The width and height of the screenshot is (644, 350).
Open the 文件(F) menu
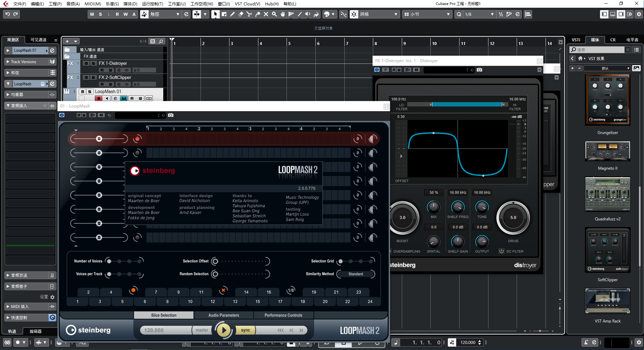(19, 4)
